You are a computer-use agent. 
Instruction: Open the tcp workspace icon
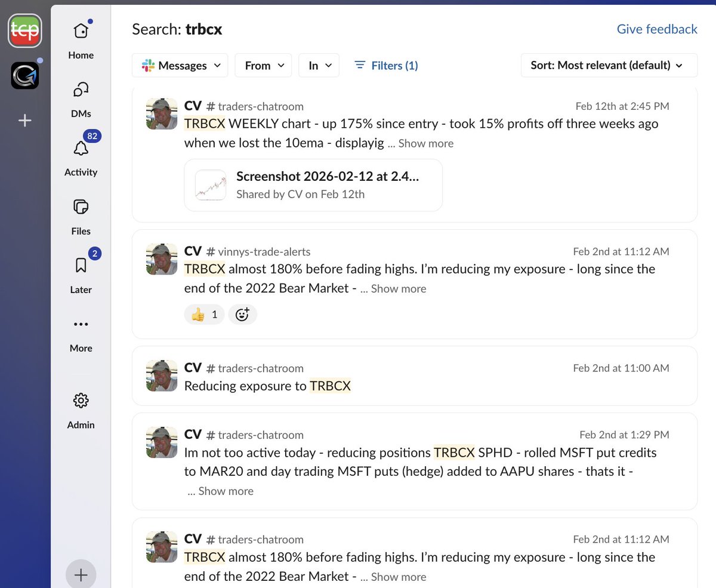tap(24, 30)
